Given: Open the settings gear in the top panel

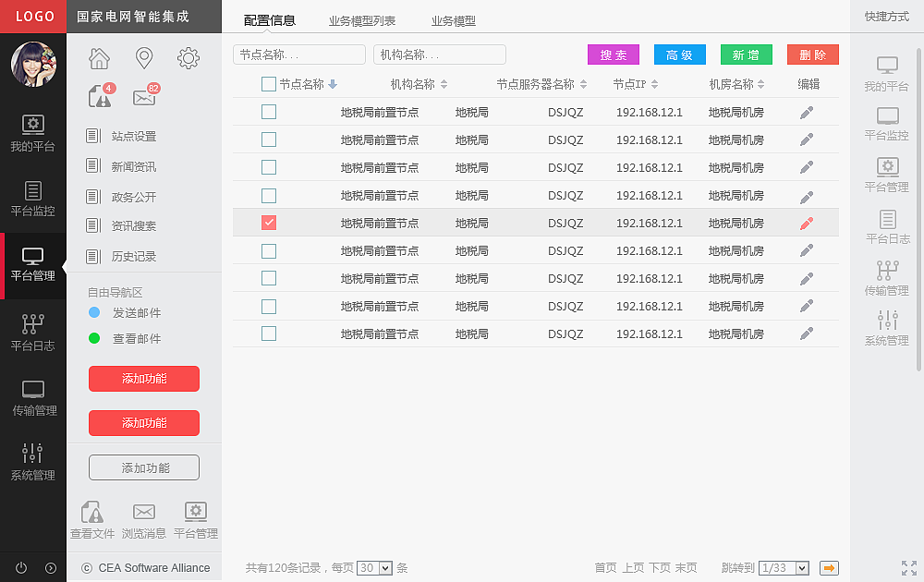Looking at the screenshot, I should tap(188, 57).
